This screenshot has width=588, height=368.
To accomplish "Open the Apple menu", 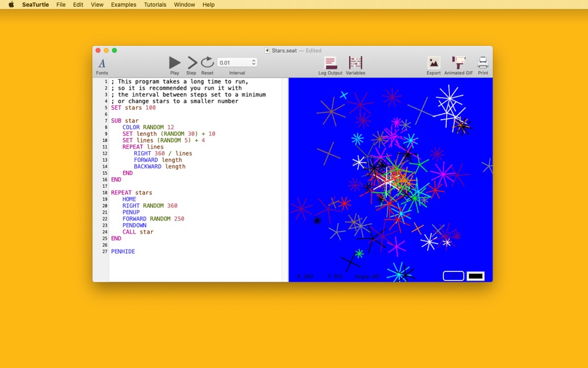I will tap(11, 4).
